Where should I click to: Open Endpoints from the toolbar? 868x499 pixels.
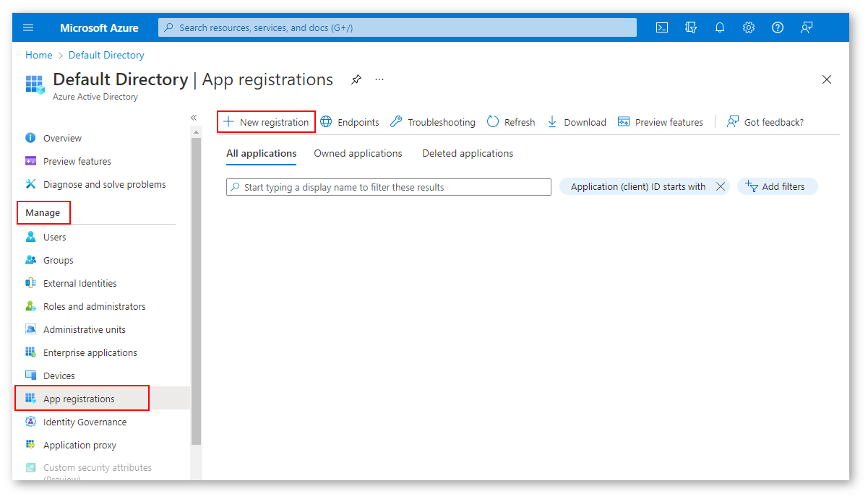350,122
